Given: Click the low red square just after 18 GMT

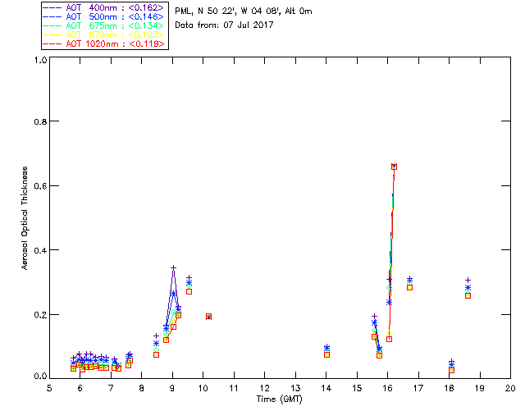Looking at the screenshot, I should [451, 370].
